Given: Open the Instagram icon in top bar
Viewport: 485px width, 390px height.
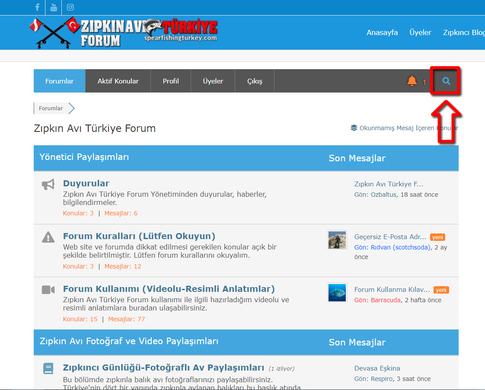Looking at the screenshot, I should click(x=70, y=7).
